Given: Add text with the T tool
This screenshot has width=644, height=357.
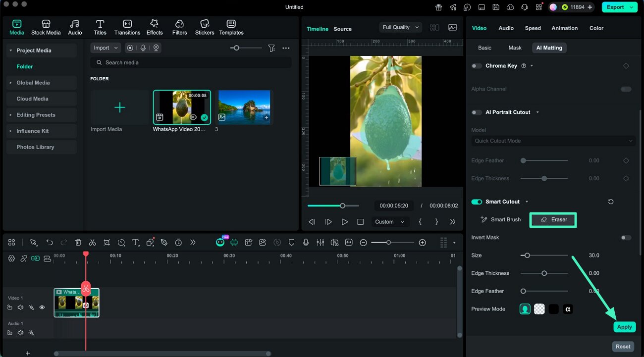Looking at the screenshot, I should pyautogui.click(x=135, y=242).
